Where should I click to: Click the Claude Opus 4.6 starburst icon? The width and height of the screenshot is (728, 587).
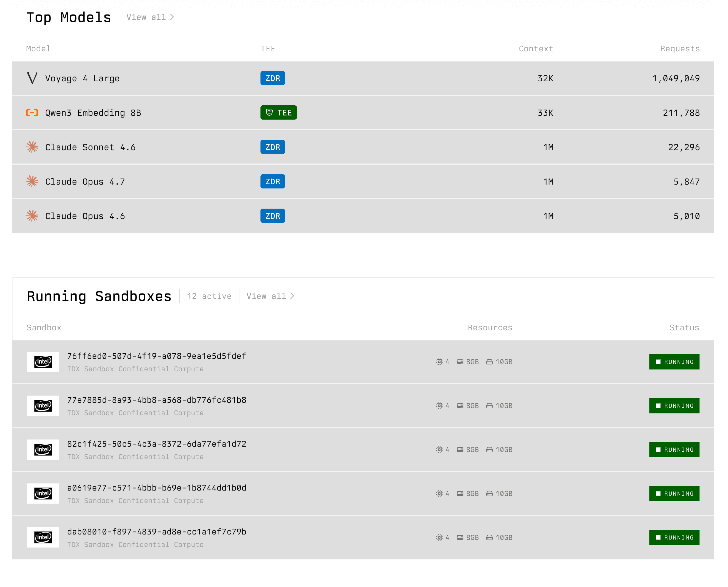click(x=32, y=216)
